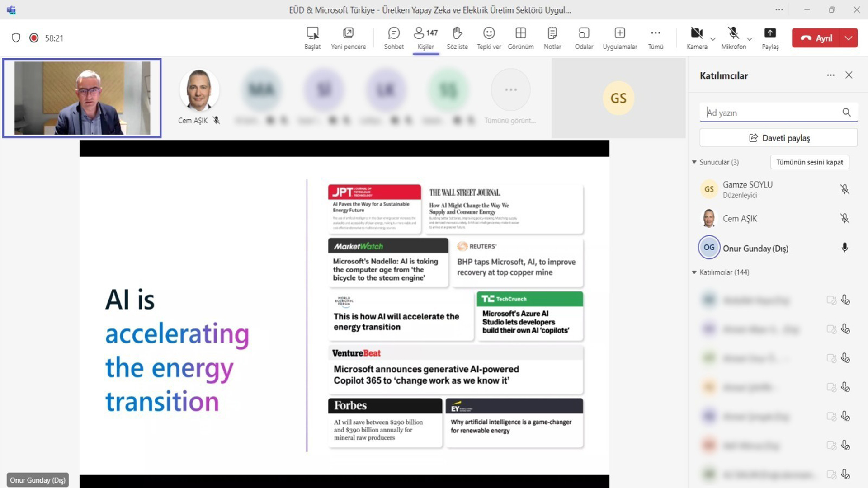Click the Onur Gunday (Dış) name label
Image resolution: width=868 pixels, height=488 pixels.
pos(38,480)
